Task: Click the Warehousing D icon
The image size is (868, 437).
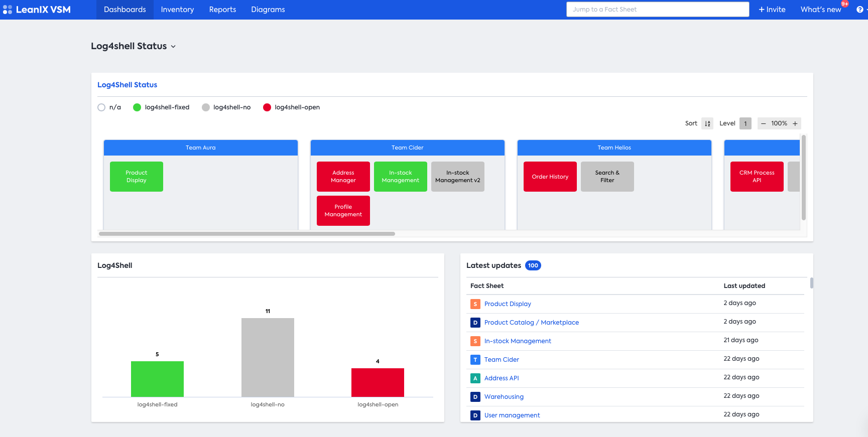Action: [x=475, y=397]
